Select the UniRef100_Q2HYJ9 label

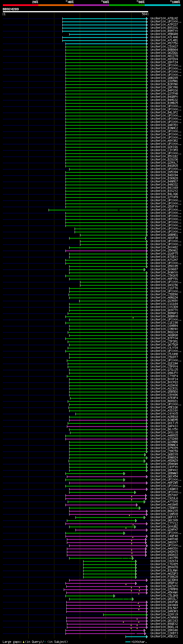[x=164, y=614]
